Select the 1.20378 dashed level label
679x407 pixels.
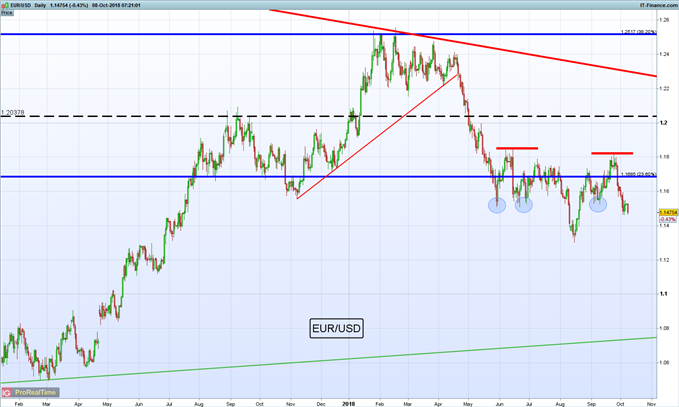13,113
